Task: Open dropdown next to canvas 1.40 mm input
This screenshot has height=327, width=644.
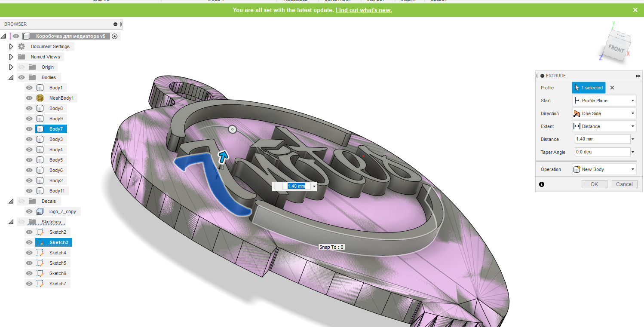Action: [314, 186]
